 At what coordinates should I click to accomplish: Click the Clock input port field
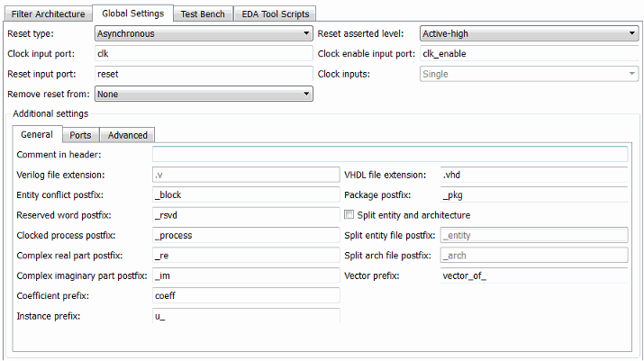click(x=203, y=54)
